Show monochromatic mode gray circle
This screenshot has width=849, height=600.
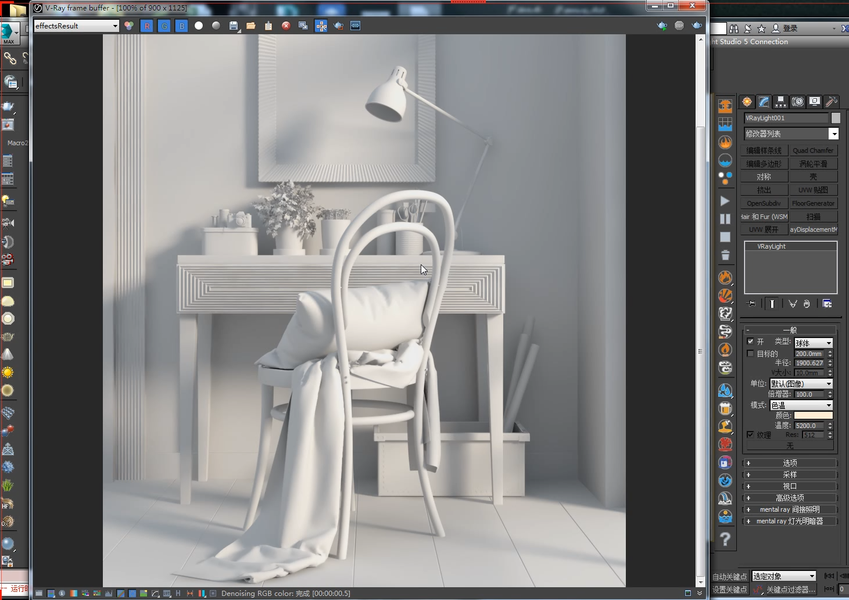(x=216, y=25)
